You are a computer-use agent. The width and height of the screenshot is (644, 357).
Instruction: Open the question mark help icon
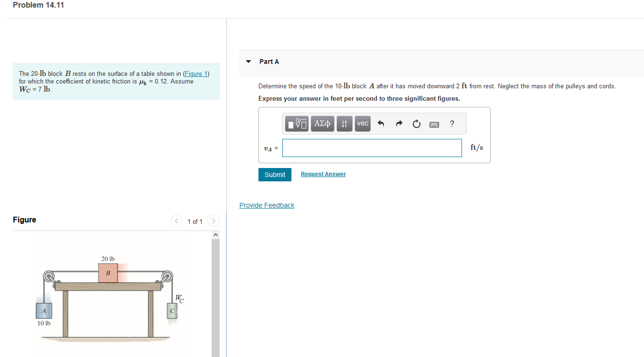point(451,123)
